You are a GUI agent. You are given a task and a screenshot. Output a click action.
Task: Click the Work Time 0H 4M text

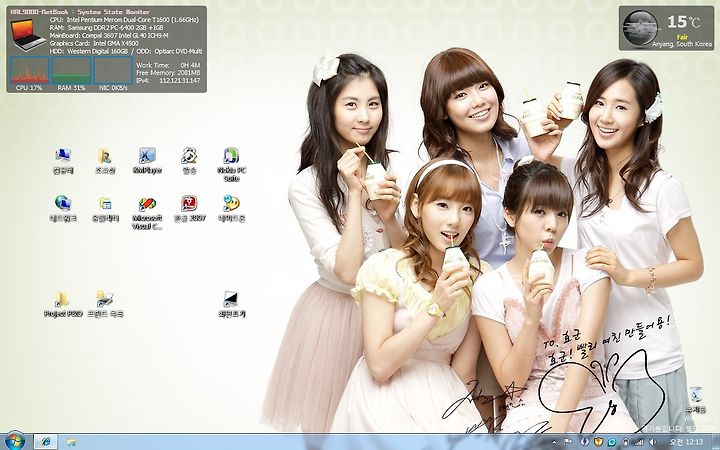pyautogui.click(x=168, y=65)
